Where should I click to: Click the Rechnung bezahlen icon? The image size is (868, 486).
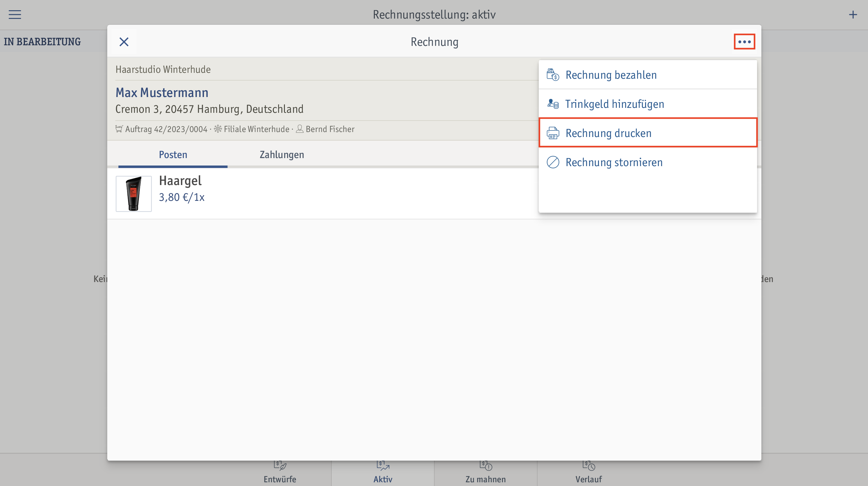click(553, 75)
